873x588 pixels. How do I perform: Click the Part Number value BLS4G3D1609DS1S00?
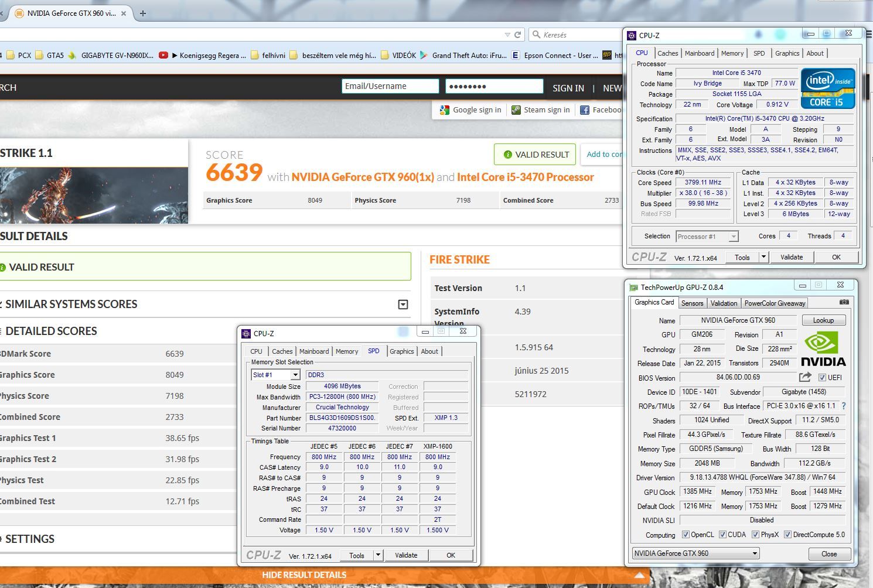343,418
